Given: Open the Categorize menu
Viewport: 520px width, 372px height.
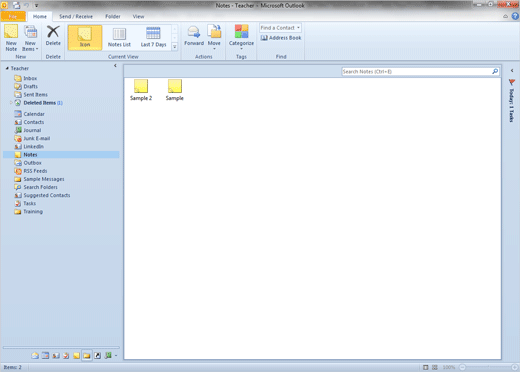Looking at the screenshot, I should [x=241, y=37].
